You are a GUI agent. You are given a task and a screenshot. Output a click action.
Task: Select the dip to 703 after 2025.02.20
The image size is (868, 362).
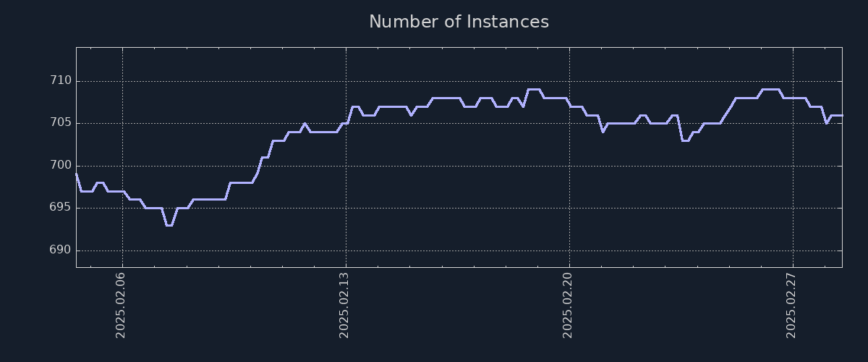pyautogui.click(x=685, y=140)
